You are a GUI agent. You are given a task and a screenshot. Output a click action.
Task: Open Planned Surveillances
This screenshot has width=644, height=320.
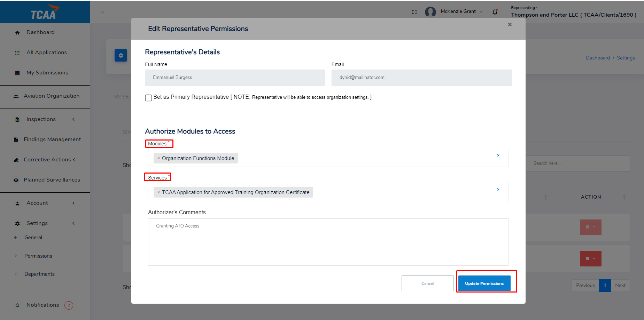52,180
